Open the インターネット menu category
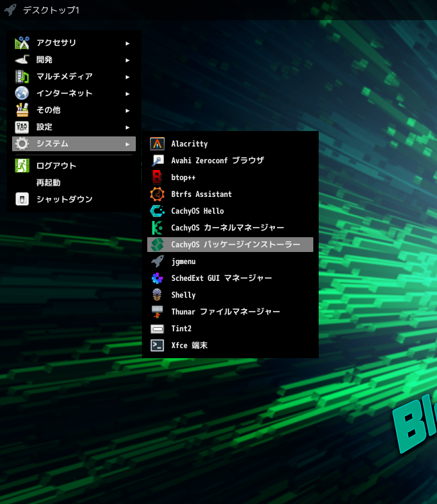 pos(74,93)
